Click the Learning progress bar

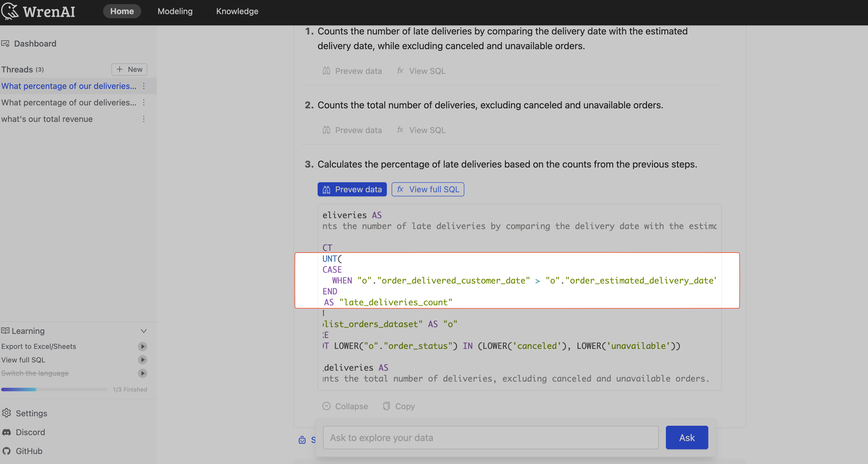tap(53, 389)
